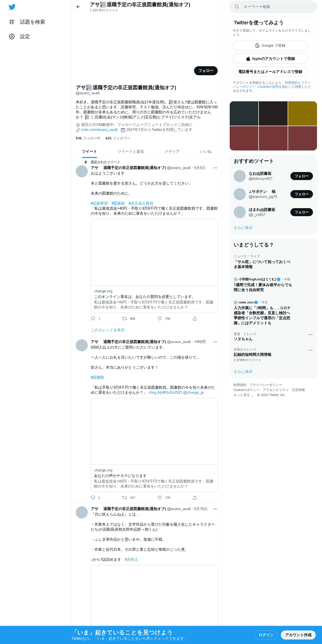Viewport: 322px width, 644px height.
Task: Retweet icon showing 884 retweets
Action: coord(124,318)
